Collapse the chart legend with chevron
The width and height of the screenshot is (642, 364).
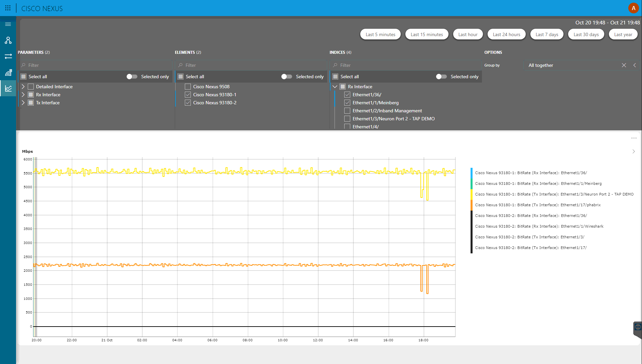[x=633, y=151]
